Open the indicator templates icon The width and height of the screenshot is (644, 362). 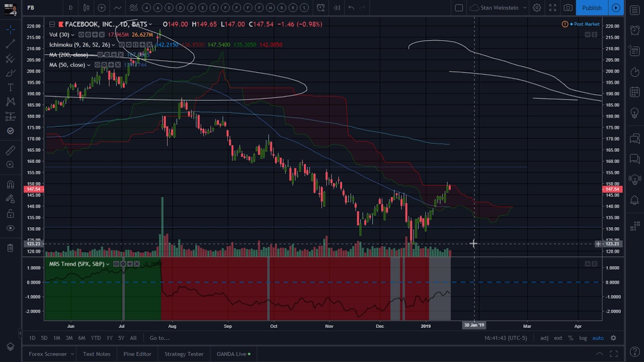tap(133, 8)
